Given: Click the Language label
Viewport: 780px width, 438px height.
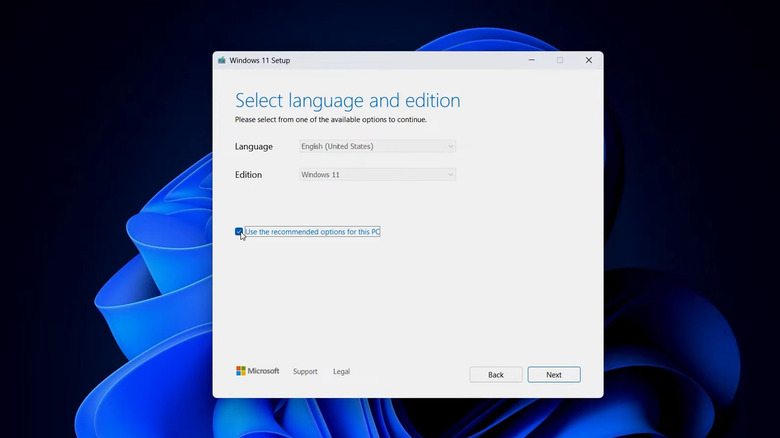Looking at the screenshot, I should pyautogui.click(x=254, y=147).
